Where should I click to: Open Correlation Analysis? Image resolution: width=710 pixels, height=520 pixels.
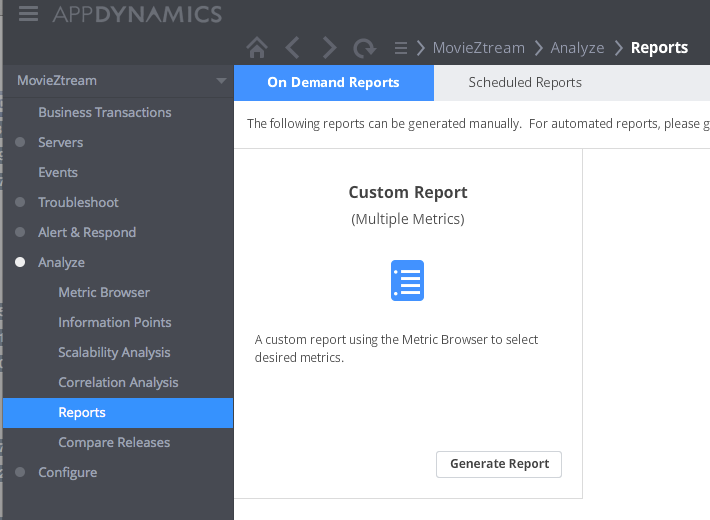click(118, 382)
